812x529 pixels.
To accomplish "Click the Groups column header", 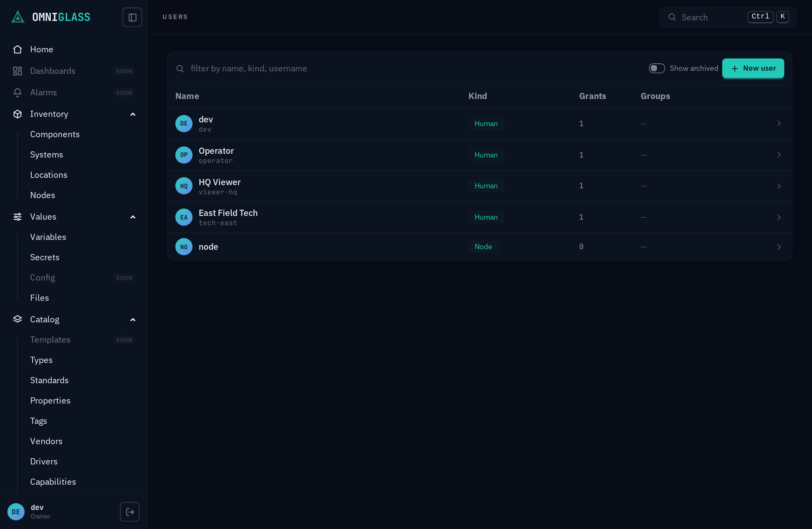I will click(655, 96).
